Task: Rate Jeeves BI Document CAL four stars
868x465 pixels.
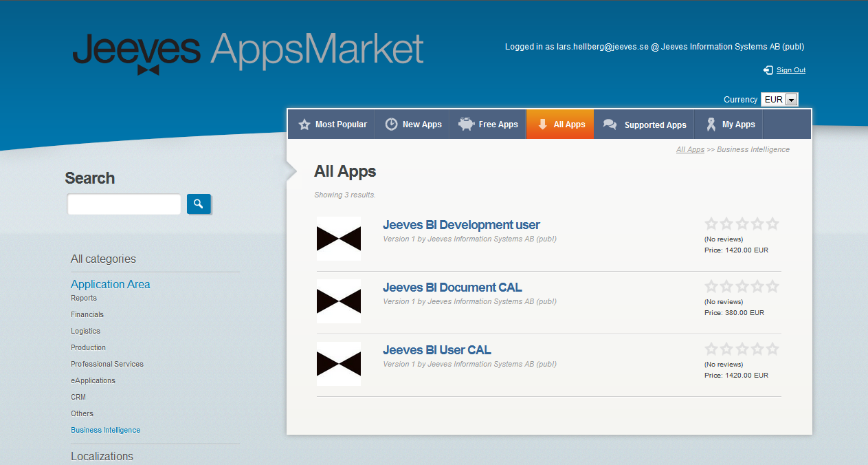Action: tap(757, 286)
